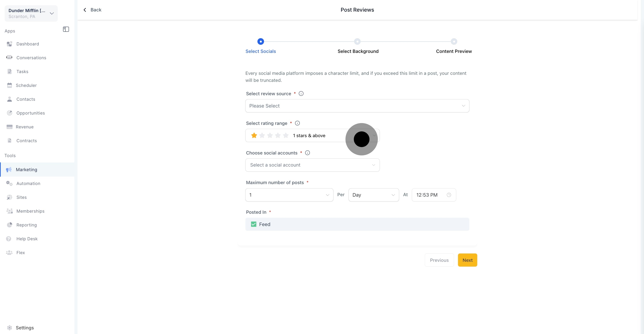Click info icon beside Select review source

pyautogui.click(x=301, y=93)
